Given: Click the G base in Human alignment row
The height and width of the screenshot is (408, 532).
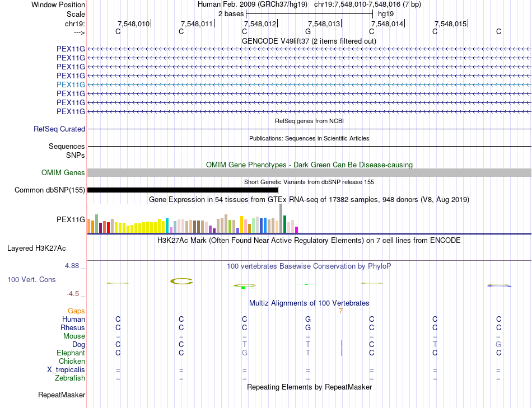Looking at the screenshot, I should point(308,320).
